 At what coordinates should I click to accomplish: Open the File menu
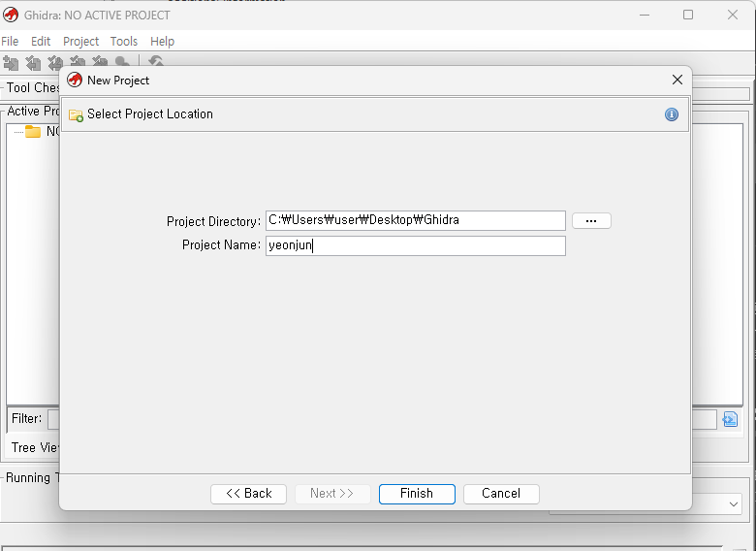click(x=10, y=42)
